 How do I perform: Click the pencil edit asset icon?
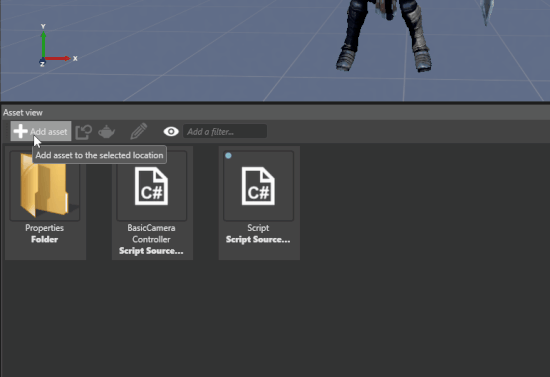[139, 132]
